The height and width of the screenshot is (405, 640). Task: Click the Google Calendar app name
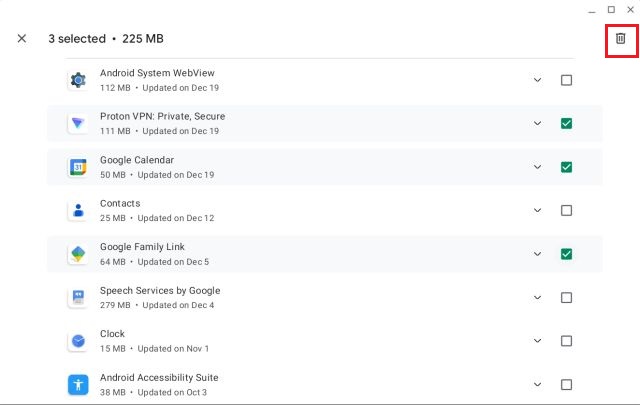point(137,160)
